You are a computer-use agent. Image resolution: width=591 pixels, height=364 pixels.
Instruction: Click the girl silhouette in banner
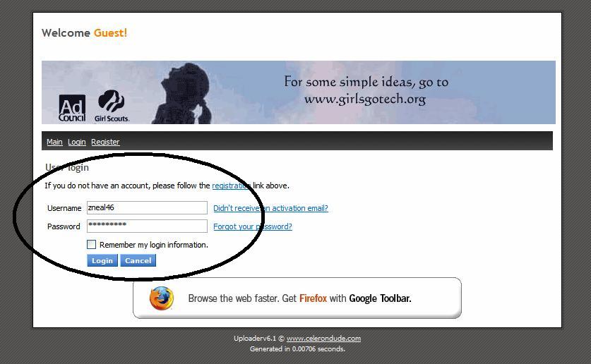tap(181, 93)
